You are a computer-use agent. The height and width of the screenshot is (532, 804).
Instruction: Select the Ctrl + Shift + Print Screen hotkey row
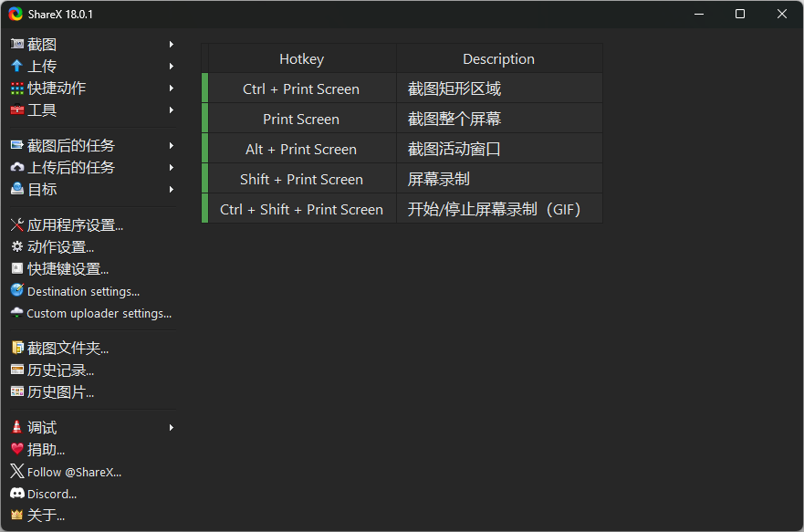point(301,209)
